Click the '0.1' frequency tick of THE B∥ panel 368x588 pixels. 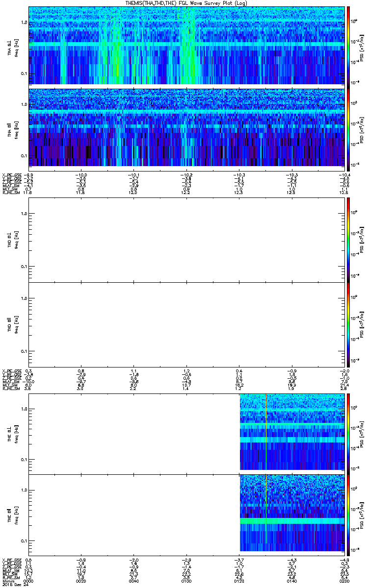(x=24, y=540)
